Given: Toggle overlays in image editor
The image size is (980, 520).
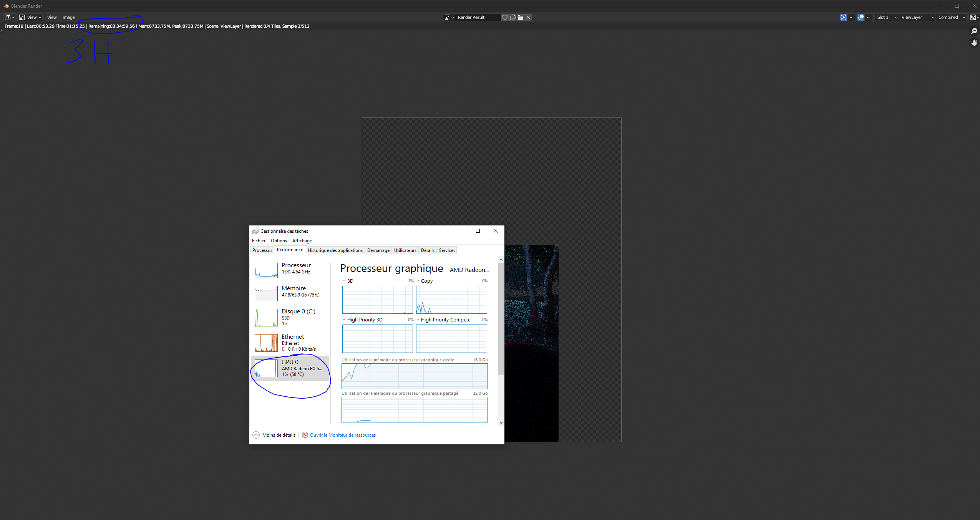Looking at the screenshot, I should pos(861,17).
